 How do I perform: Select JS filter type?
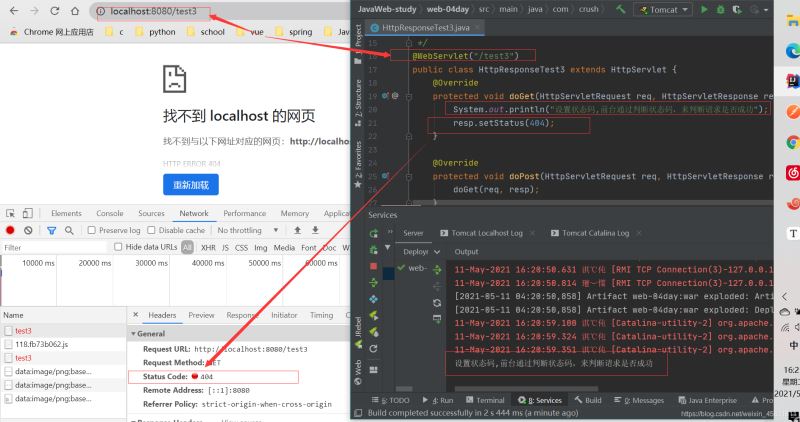(225, 247)
